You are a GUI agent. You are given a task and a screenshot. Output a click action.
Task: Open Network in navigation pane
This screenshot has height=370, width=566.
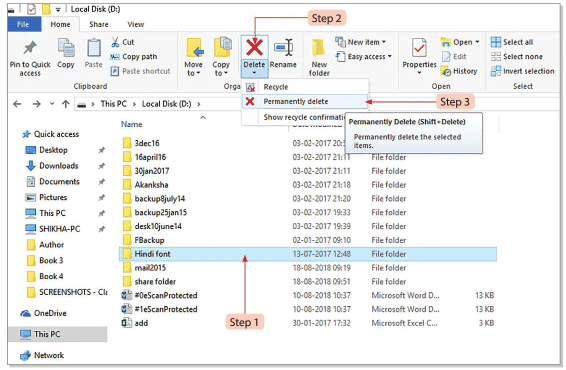[x=42, y=356]
